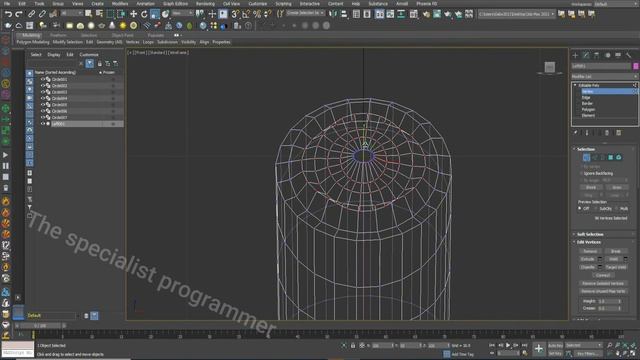Activate the Select and Link tool
Viewport: 640px width, 360px height.
(31, 14)
